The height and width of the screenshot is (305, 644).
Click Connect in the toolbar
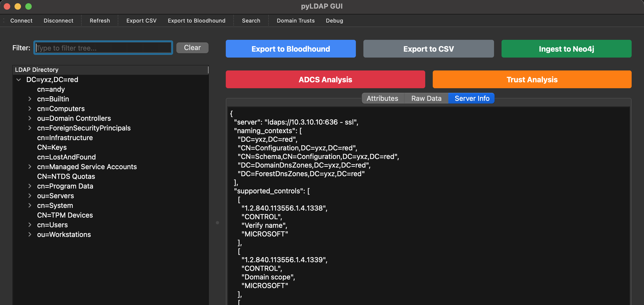(21, 21)
